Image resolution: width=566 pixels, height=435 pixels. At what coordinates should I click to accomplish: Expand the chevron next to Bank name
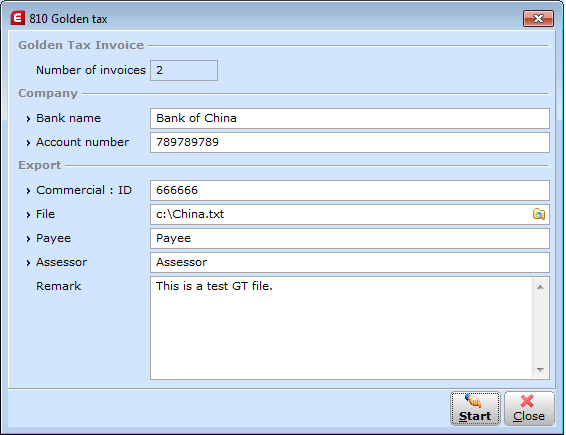pyautogui.click(x=28, y=119)
